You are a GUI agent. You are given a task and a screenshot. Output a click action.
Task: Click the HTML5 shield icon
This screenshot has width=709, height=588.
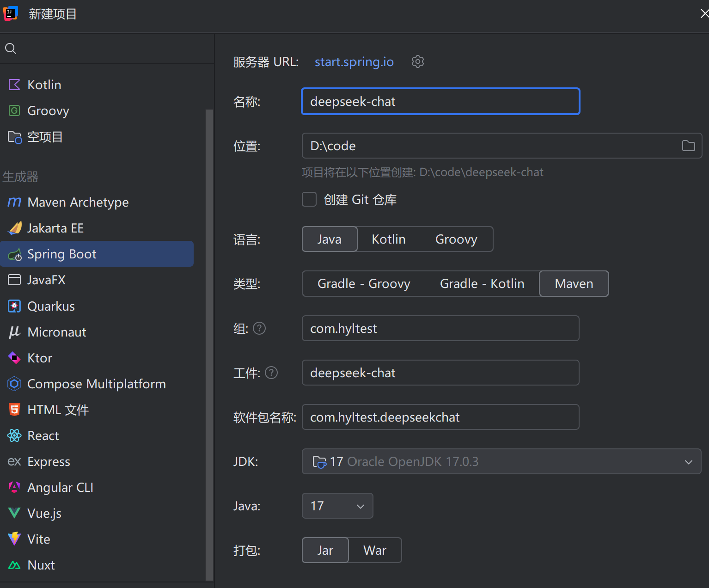14,410
